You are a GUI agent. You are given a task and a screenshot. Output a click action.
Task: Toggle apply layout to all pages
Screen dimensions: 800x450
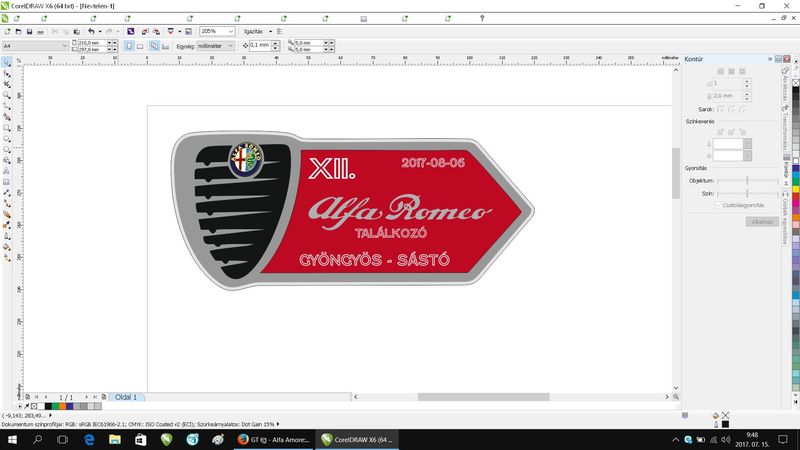pyautogui.click(x=154, y=46)
